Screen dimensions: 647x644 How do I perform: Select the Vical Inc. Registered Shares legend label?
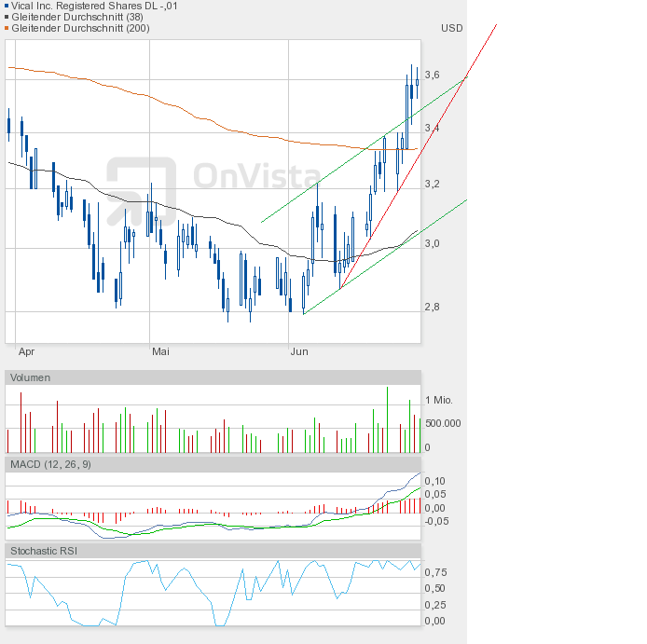point(94,6)
